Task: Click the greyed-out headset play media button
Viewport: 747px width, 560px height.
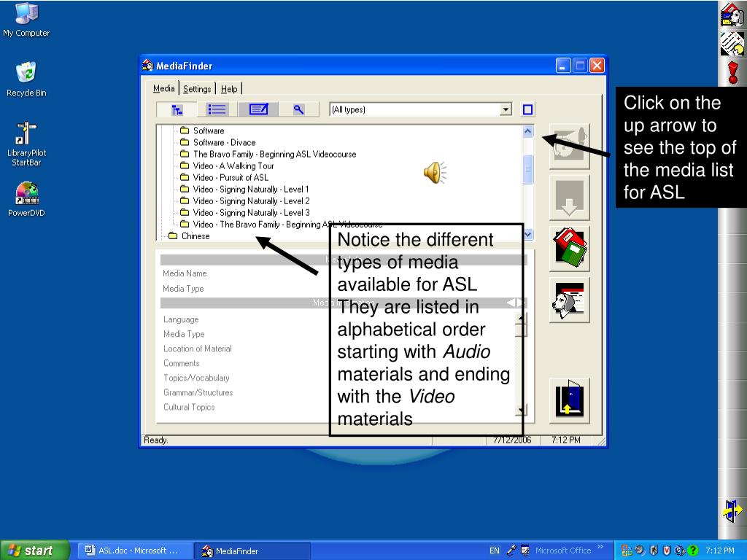Action: pyautogui.click(x=569, y=147)
